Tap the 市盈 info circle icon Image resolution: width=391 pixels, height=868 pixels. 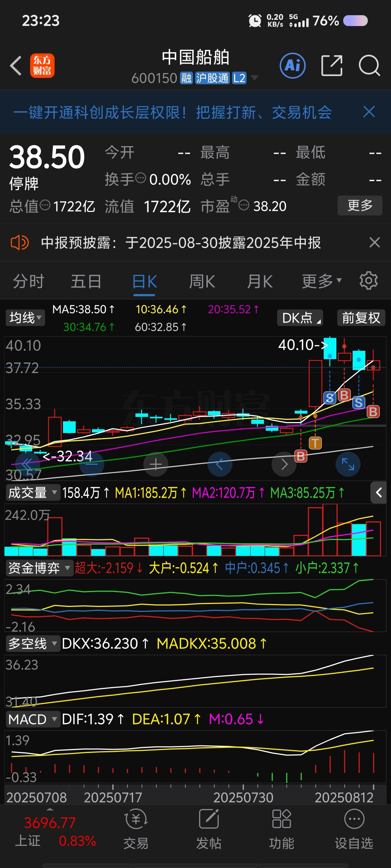pos(244,205)
